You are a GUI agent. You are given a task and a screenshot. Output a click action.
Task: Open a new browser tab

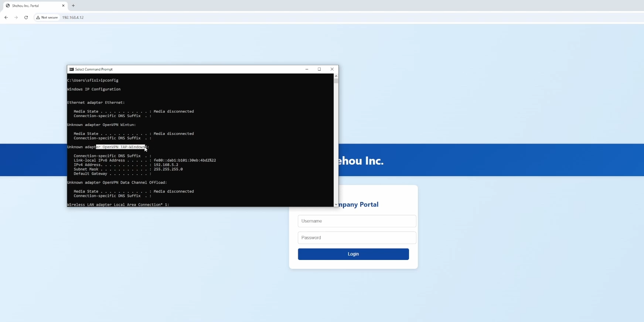point(73,6)
